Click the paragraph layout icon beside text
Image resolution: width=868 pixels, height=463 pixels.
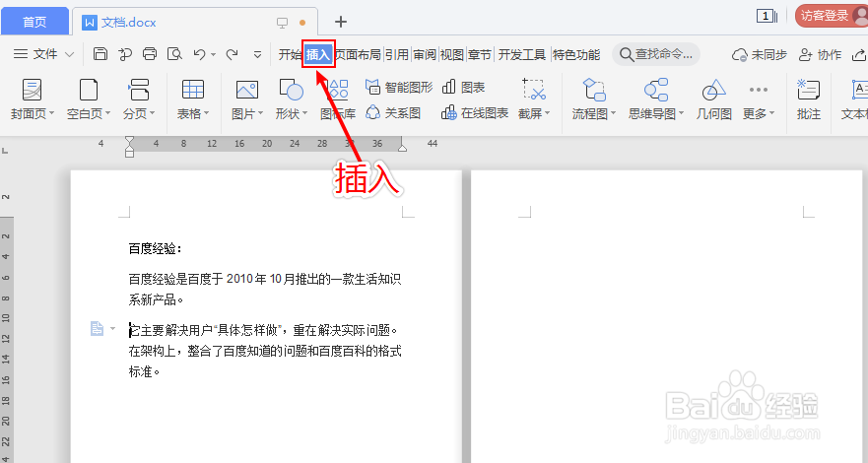(x=97, y=329)
